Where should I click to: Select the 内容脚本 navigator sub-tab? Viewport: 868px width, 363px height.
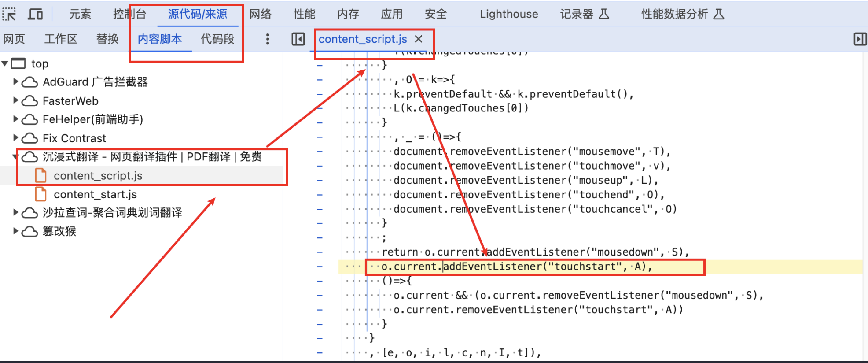click(x=160, y=39)
